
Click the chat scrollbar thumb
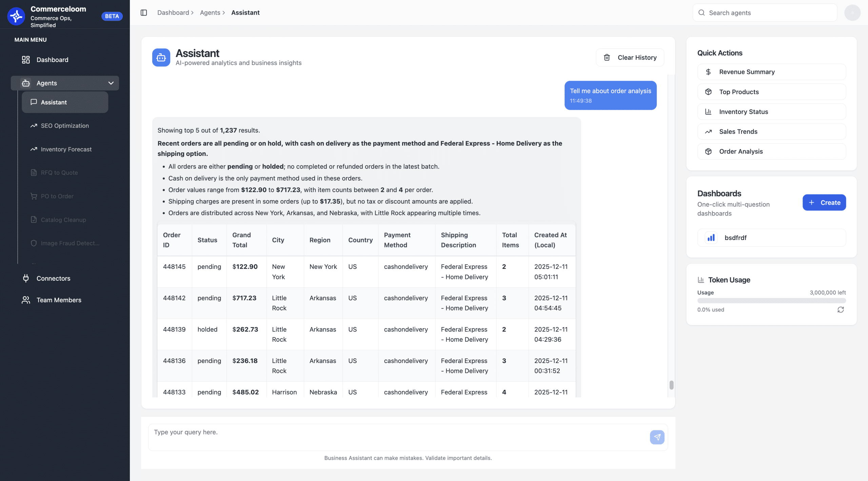671,385
